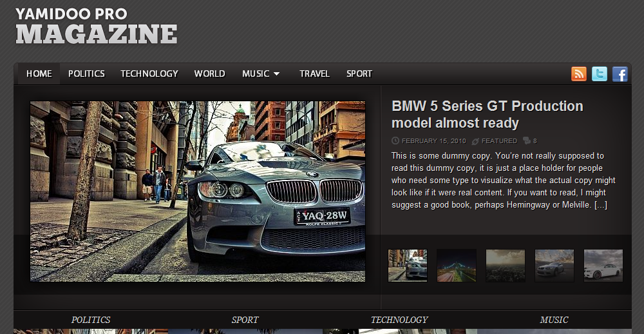Click the comments bubble icon beside 8

coord(527,141)
